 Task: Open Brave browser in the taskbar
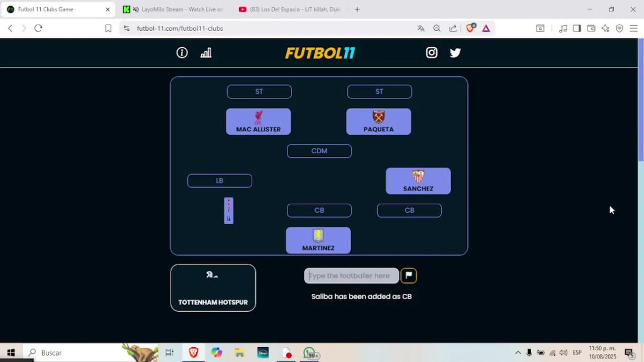[x=194, y=352]
